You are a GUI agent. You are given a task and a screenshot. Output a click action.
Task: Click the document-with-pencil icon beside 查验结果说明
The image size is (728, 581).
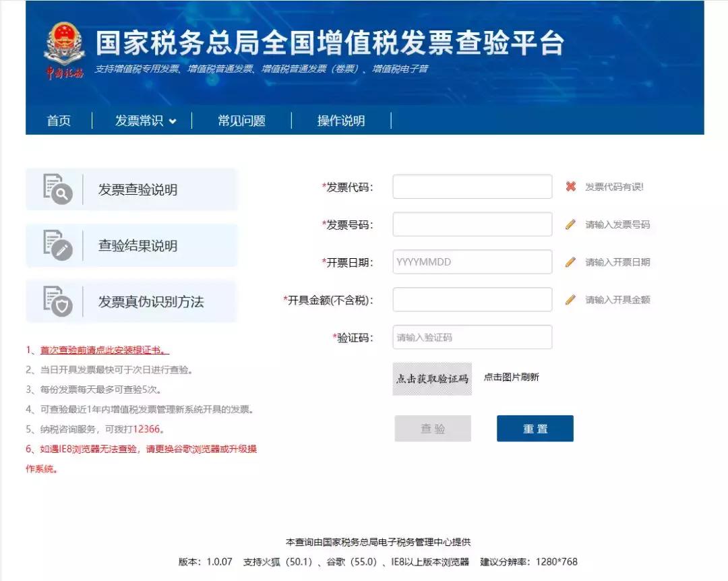(59, 245)
